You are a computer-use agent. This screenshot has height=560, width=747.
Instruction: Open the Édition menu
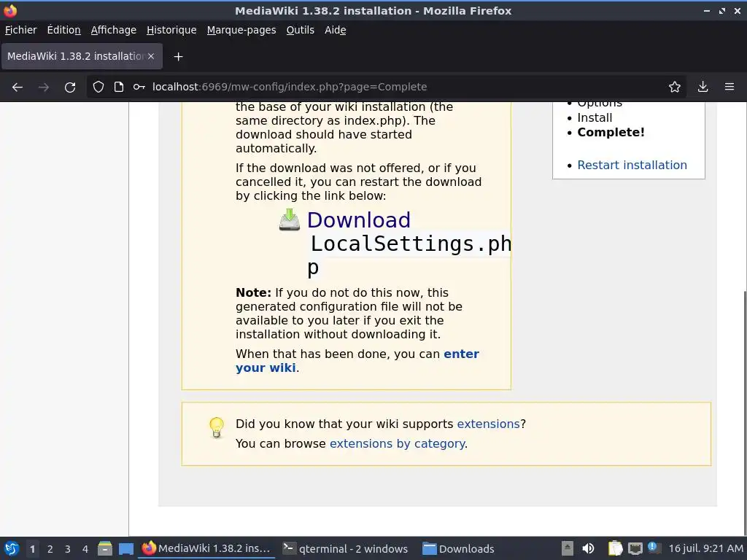click(64, 30)
